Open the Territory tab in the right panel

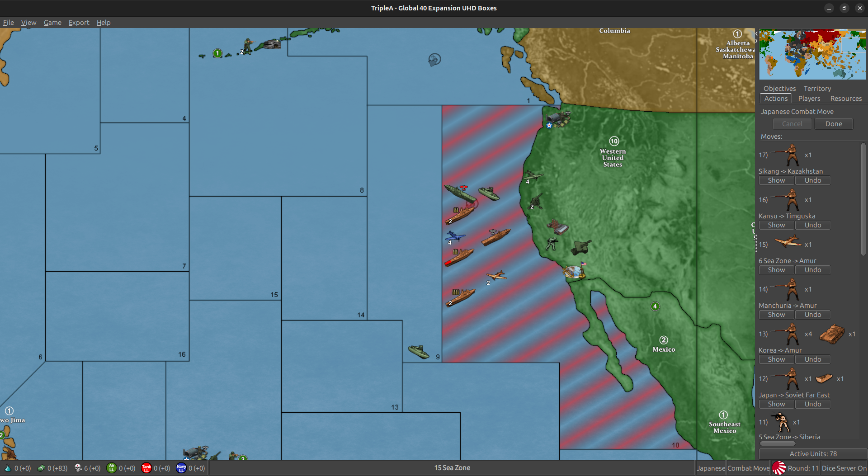[x=817, y=88]
